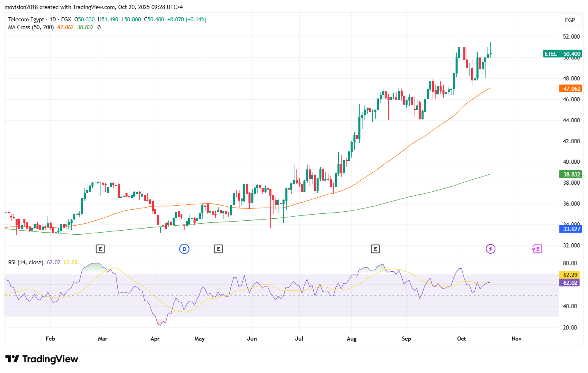This screenshot has width=588, height=373.
Task: Click the Oct label on time axis
Action: [461, 339]
